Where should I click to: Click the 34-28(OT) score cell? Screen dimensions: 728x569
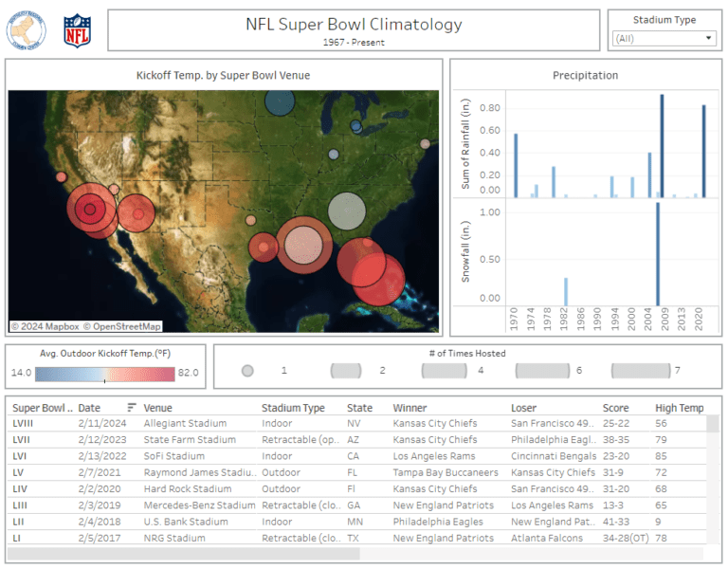(626, 538)
